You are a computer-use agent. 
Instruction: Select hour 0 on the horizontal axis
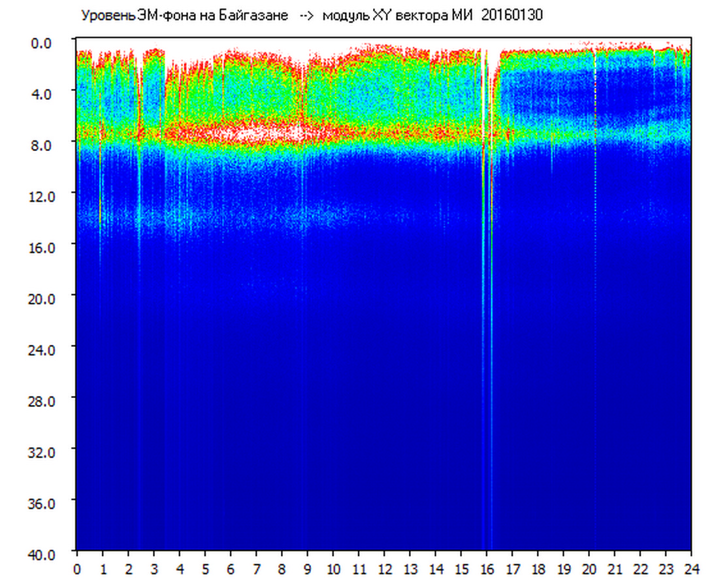tap(77, 569)
